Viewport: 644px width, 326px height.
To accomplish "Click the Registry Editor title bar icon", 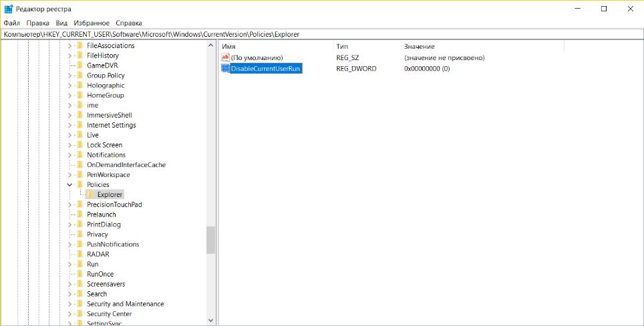I will click(8, 9).
